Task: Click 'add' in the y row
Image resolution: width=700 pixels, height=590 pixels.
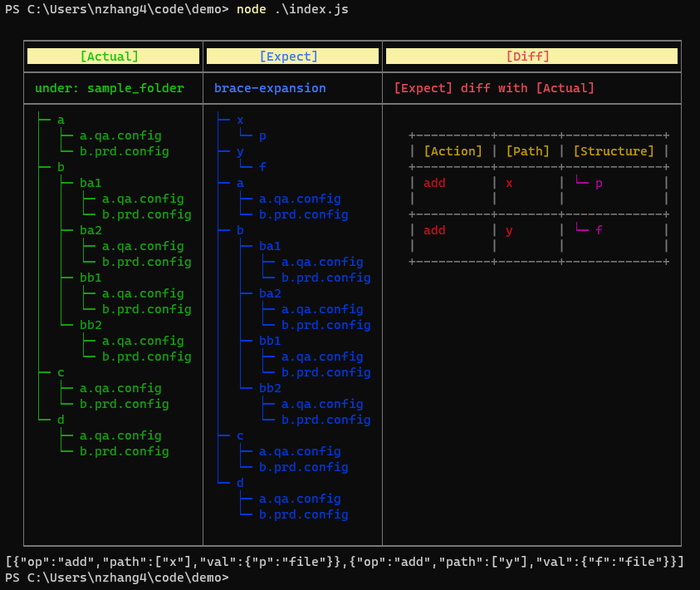Action: coord(434,230)
